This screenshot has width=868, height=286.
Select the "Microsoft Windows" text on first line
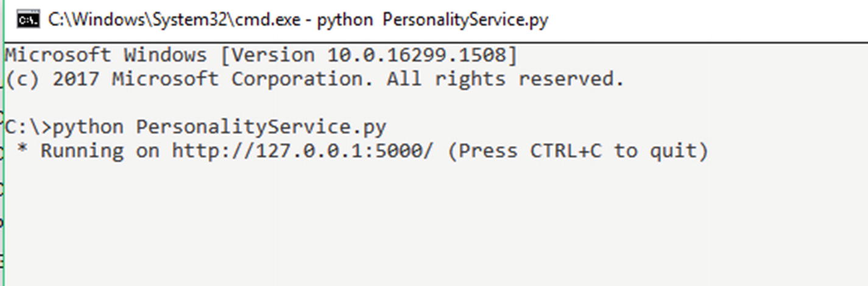coord(106,55)
